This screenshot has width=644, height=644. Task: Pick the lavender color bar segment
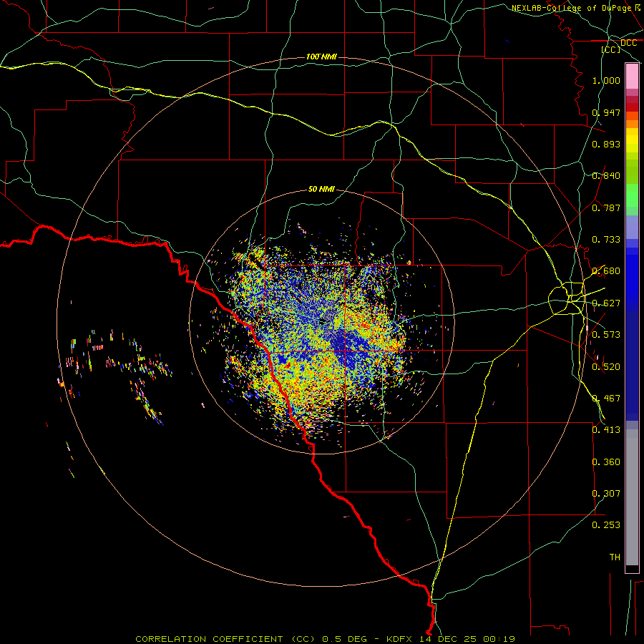(632, 227)
